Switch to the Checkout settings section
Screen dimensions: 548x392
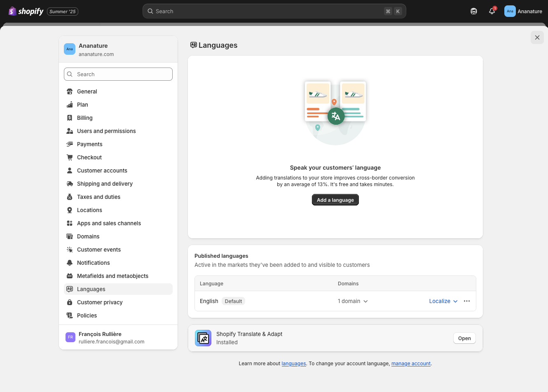pos(89,157)
